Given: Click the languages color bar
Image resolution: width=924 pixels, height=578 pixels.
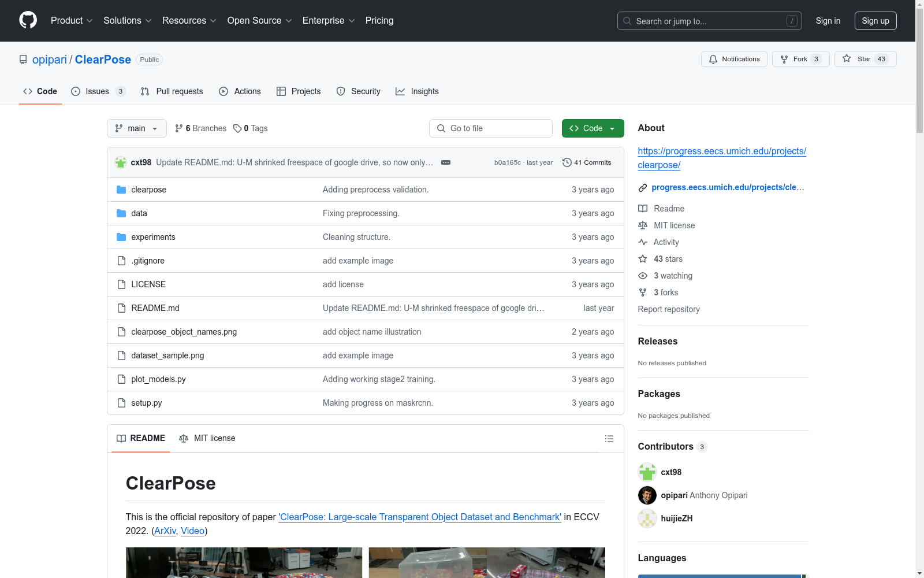Looking at the screenshot, I should click(x=719, y=576).
